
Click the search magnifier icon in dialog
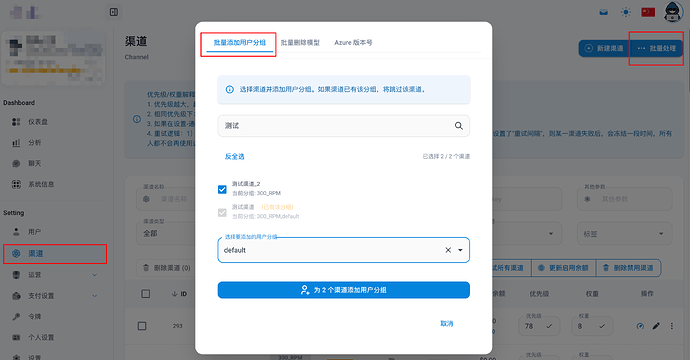click(x=459, y=126)
